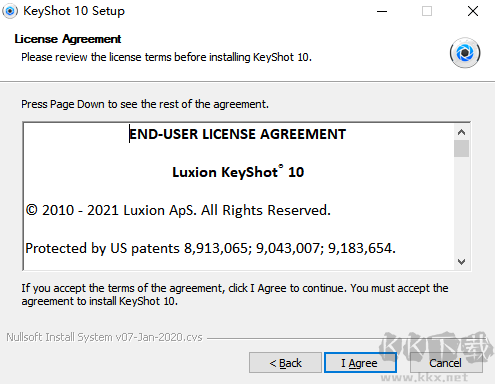Click the Nullsoft Install System label
This screenshot has width=495, height=384.
[104, 337]
